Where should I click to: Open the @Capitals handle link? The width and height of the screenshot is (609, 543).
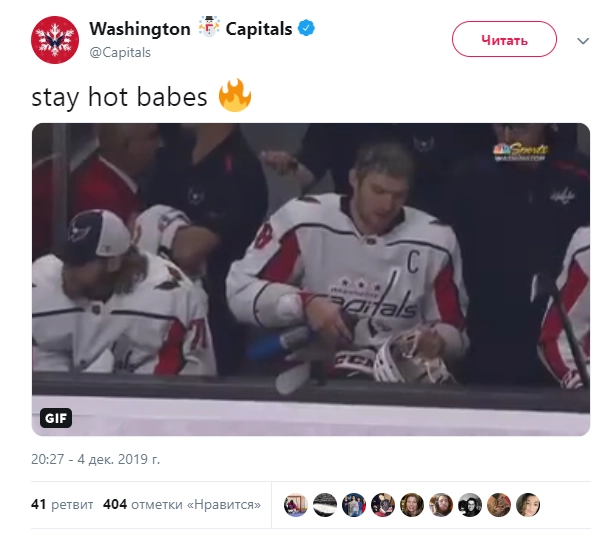[x=120, y=52]
